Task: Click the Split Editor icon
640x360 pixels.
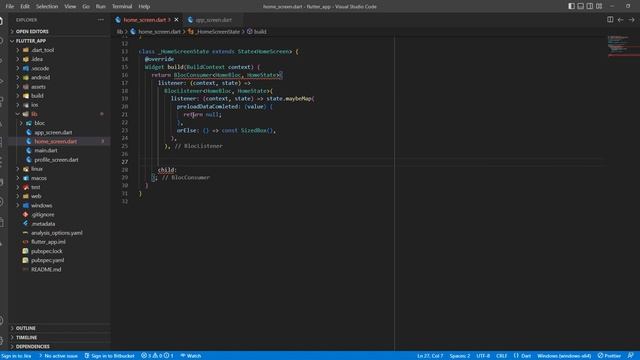Action: coord(610,20)
